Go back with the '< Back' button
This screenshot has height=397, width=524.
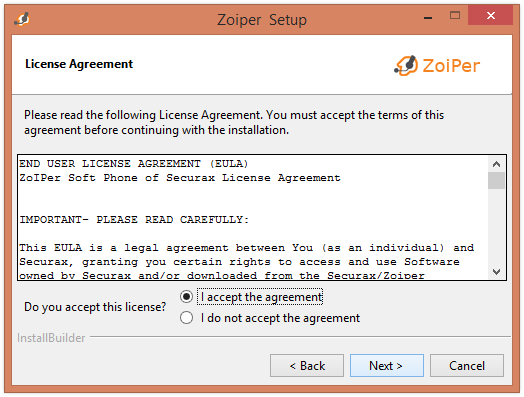click(x=307, y=366)
